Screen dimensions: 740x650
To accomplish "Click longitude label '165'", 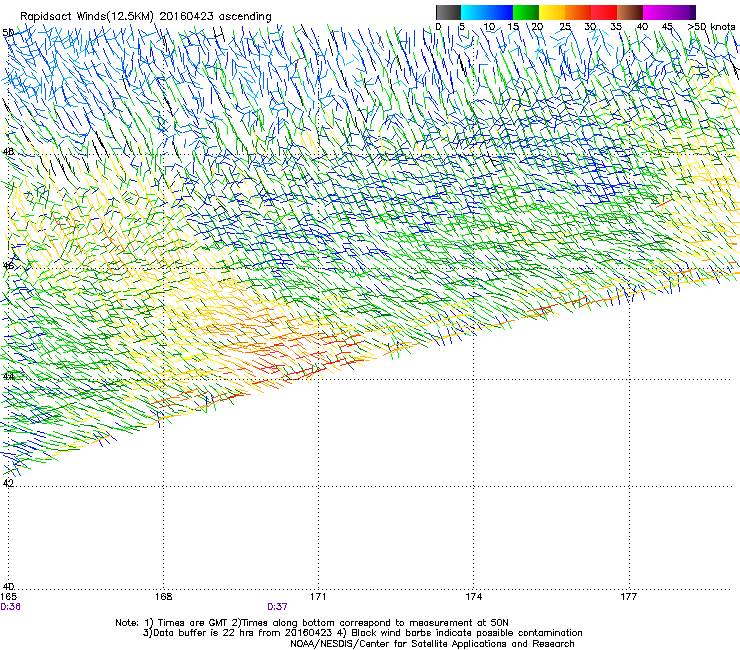I will coord(8,597).
